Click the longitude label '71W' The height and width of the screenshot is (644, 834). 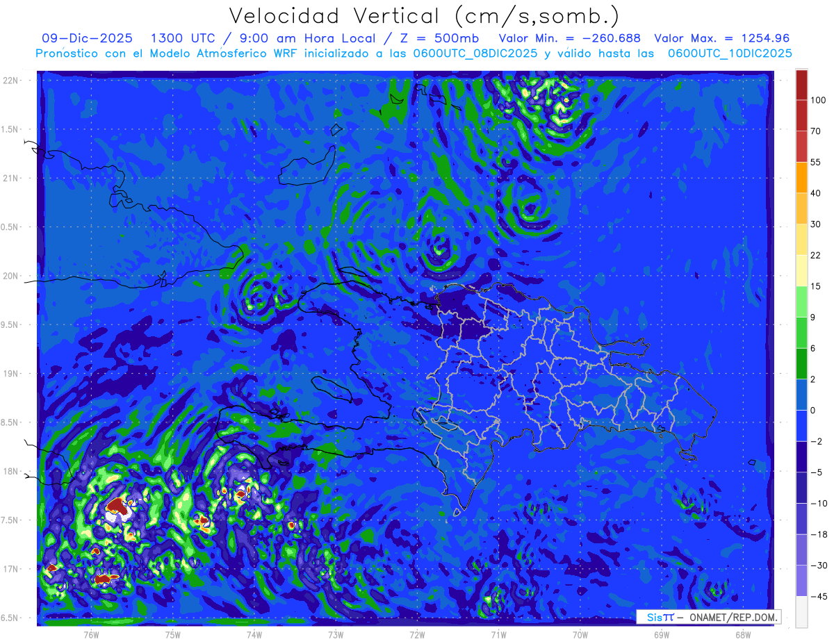point(498,635)
